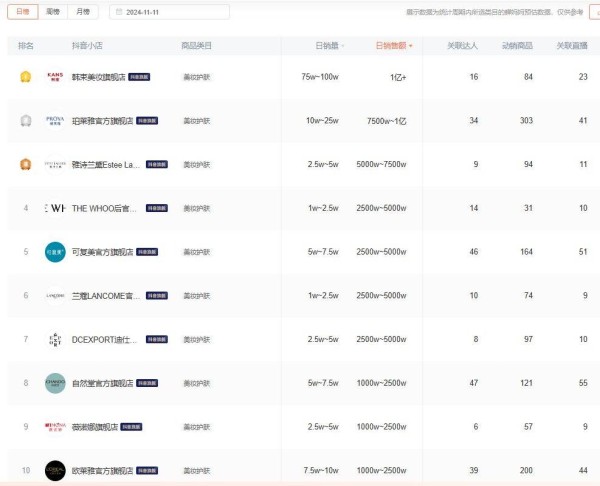Click the flagship badge next to 薇诺娜旗舰店
Screen dimensions: 600x486
coord(131,427)
